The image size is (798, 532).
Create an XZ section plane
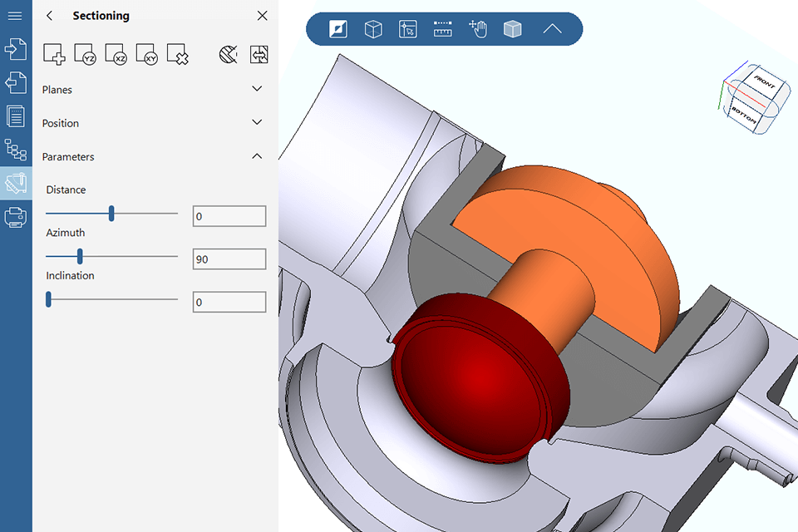tap(116, 55)
